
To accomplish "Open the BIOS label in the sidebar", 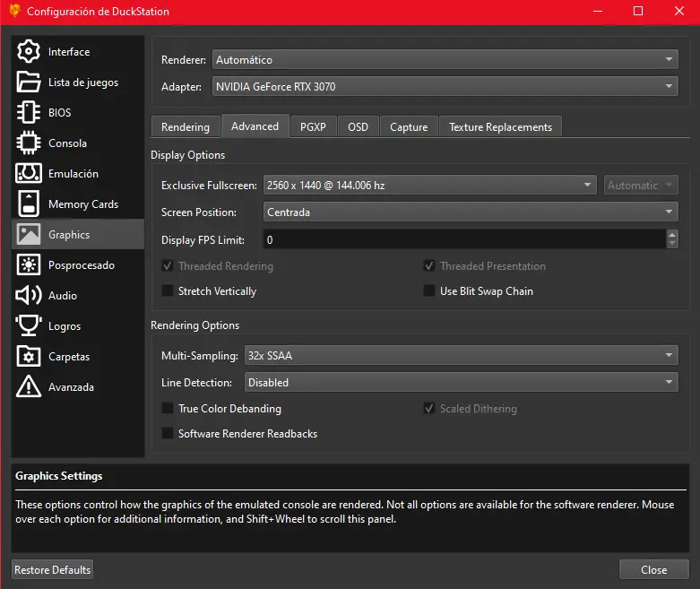I will coord(59,113).
